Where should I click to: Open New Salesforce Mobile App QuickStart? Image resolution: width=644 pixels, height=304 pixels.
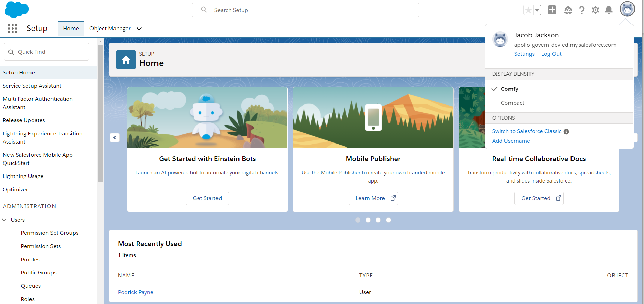tap(38, 159)
